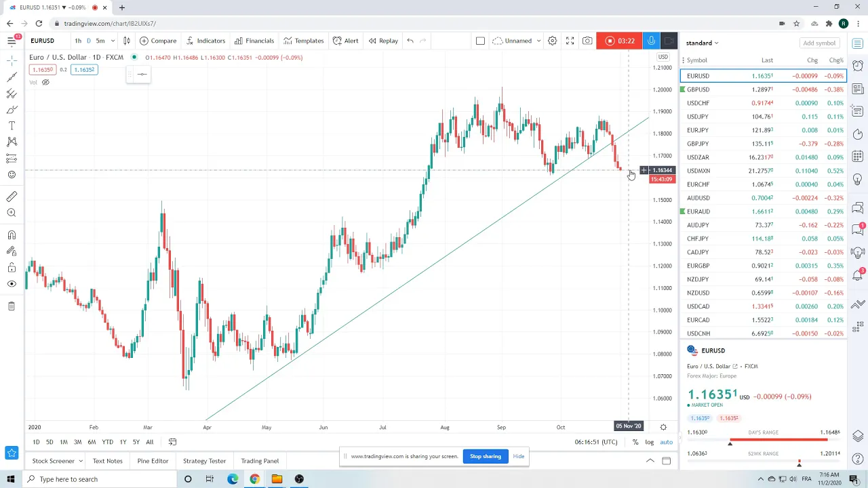The width and height of the screenshot is (868, 488).
Task: Open Chrome from the taskbar
Action: [254, 479]
